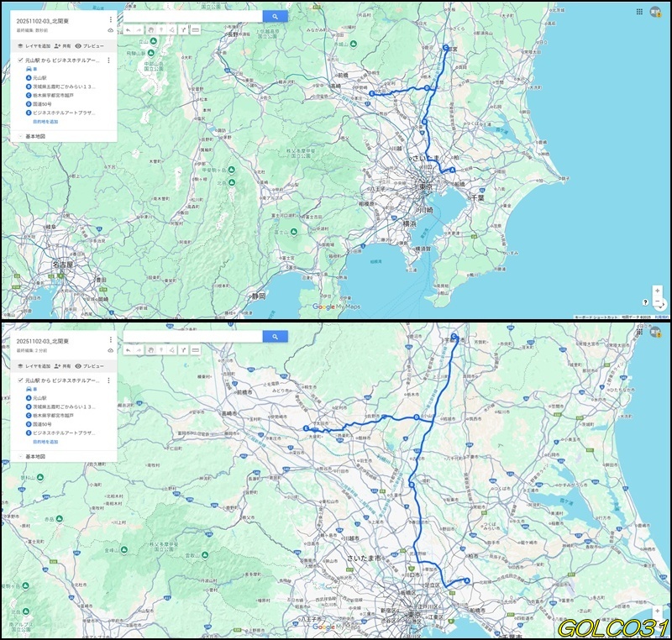Viewport: 672px width, 640px height.
Task: Click the search input field in lower map
Action: click(x=192, y=336)
